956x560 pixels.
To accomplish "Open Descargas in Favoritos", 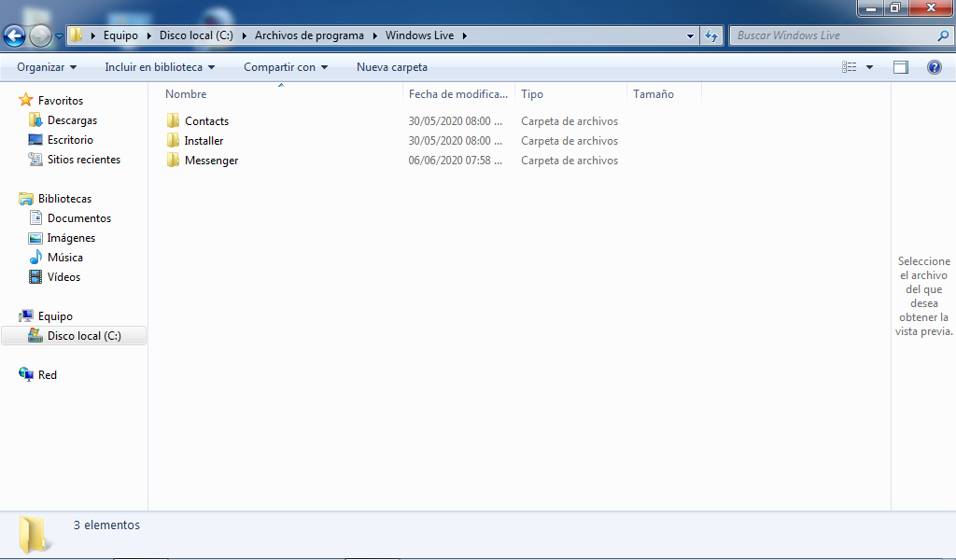I will (x=72, y=120).
